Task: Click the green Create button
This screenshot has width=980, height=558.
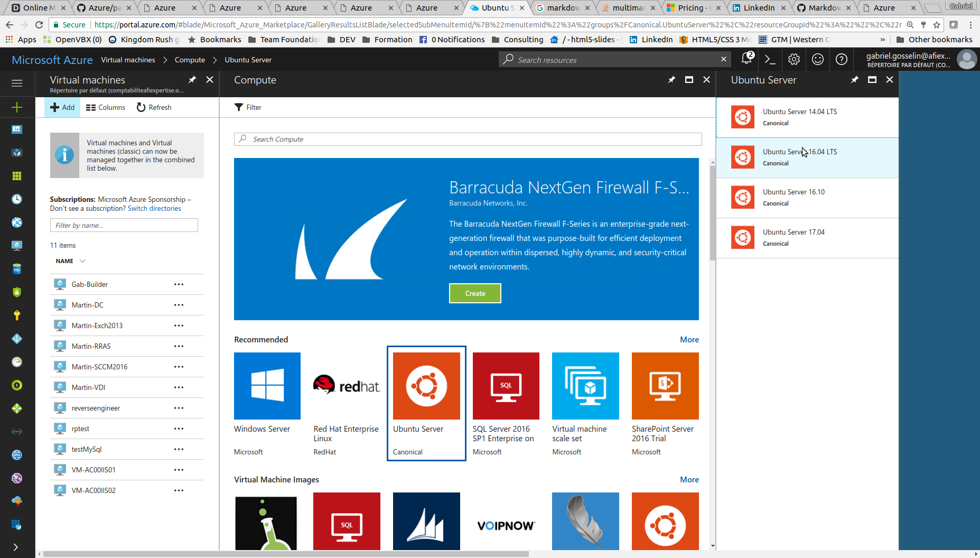Action: 475,293
